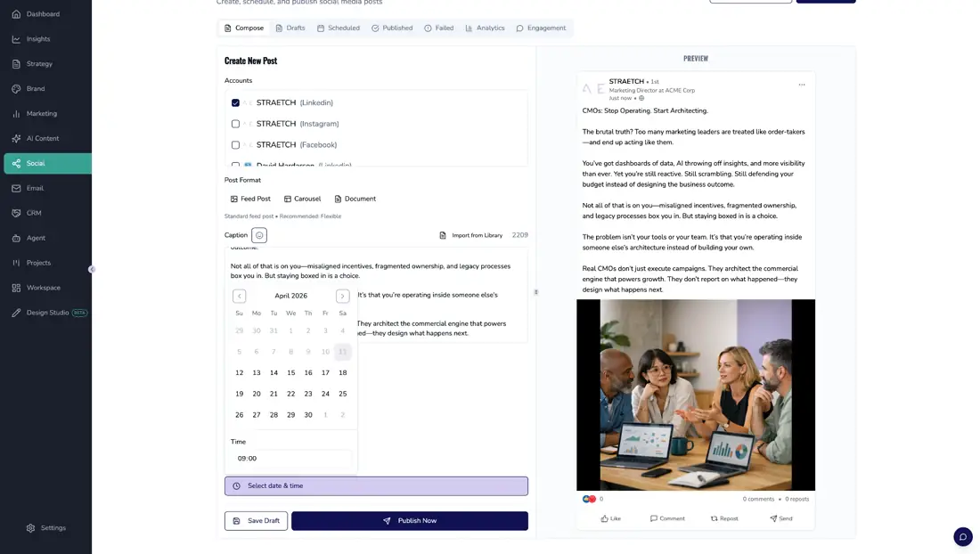Screen dimensions: 980x554
Task: Switch to the Compose tab
Action: click(244, 29)
